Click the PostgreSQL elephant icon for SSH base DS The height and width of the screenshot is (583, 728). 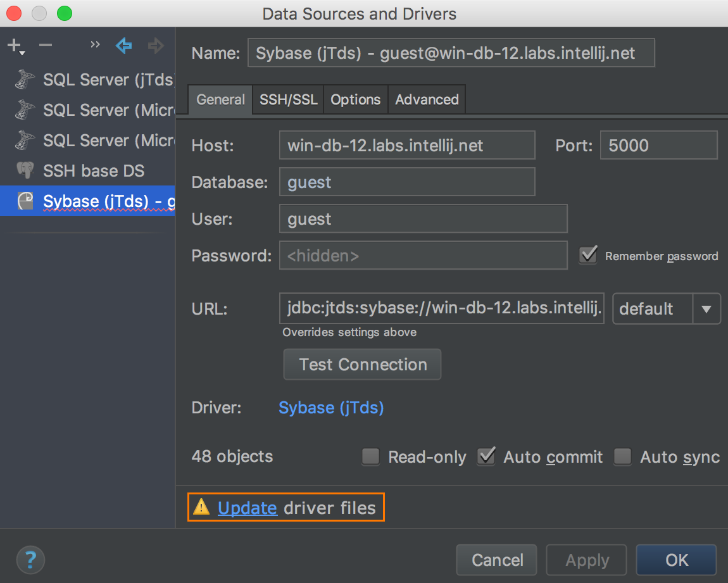pos(25,170)
